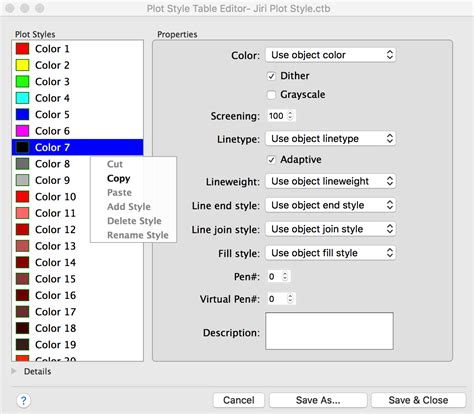Select Color 17 plot style
474x414 pixels.
point(77,312)
